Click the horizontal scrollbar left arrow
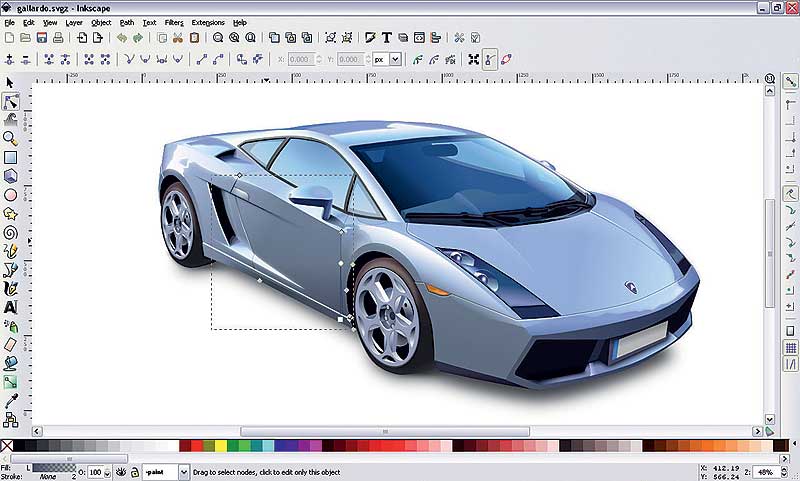The image size is (800, 481). coord(37,432)
